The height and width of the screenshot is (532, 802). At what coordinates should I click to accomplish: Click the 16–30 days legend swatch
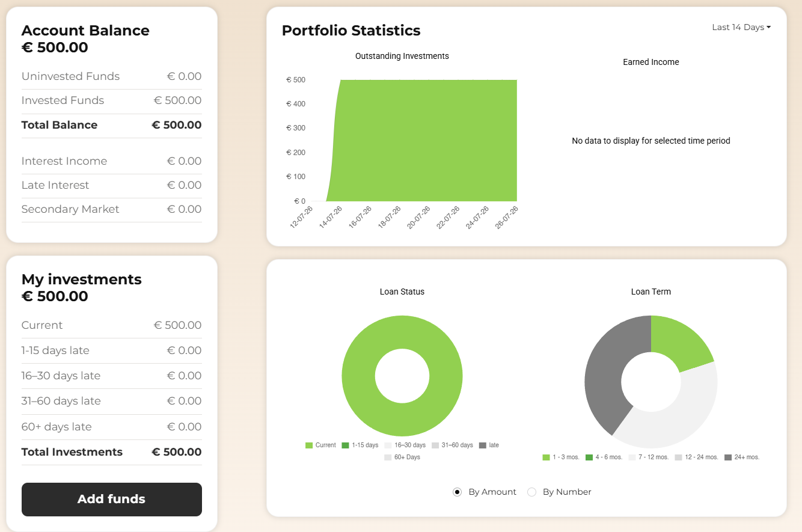pos(388,445)
